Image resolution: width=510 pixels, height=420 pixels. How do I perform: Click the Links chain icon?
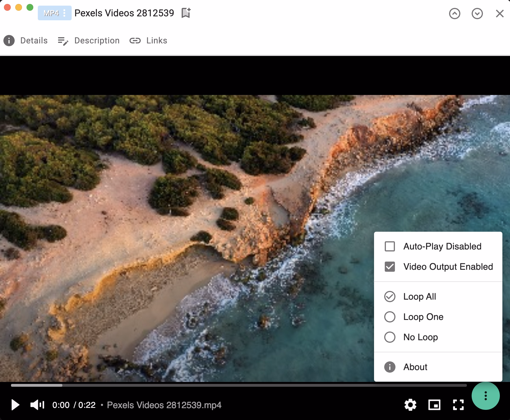pyautogui.click(x=135, y=40)
